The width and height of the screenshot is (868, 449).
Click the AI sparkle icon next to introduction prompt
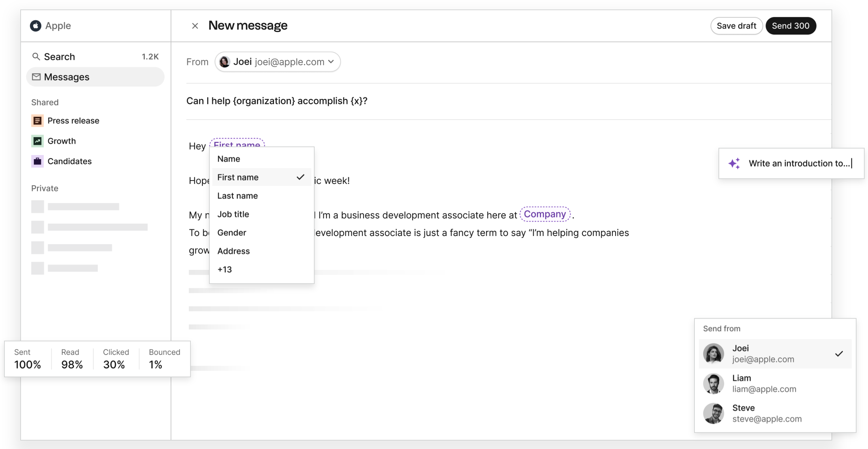[x=734, y=163]
